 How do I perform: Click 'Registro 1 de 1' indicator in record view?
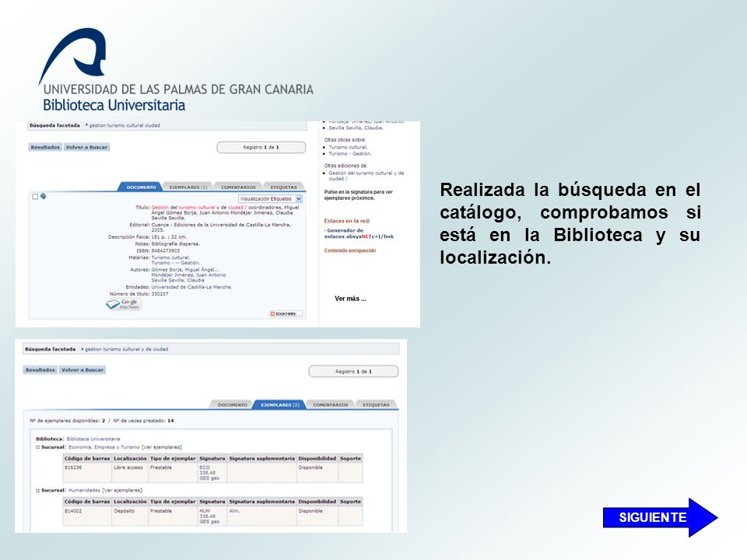click(261, 147)
